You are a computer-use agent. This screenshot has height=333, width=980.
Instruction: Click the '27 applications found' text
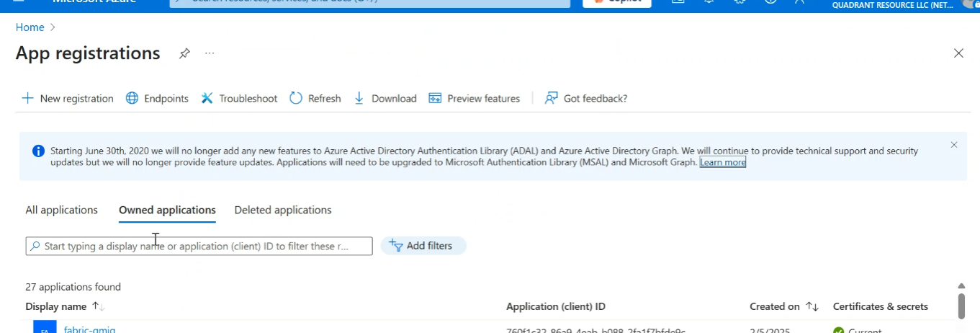73,287
